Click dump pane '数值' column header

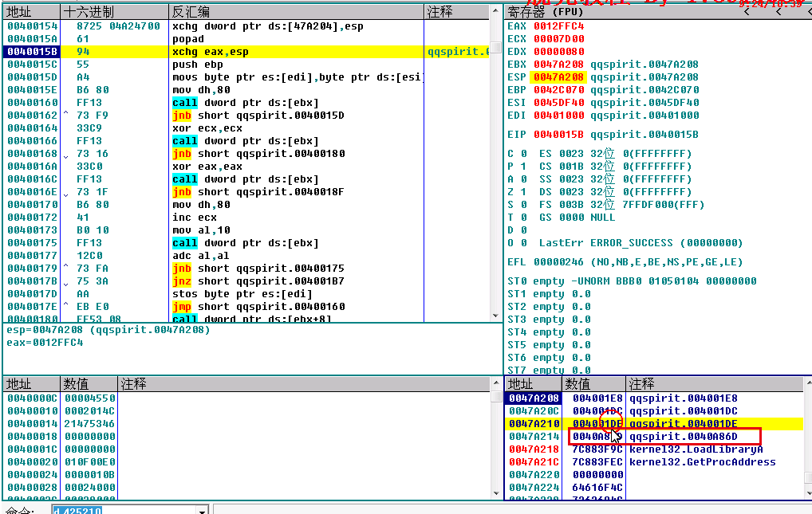(89, 384)
